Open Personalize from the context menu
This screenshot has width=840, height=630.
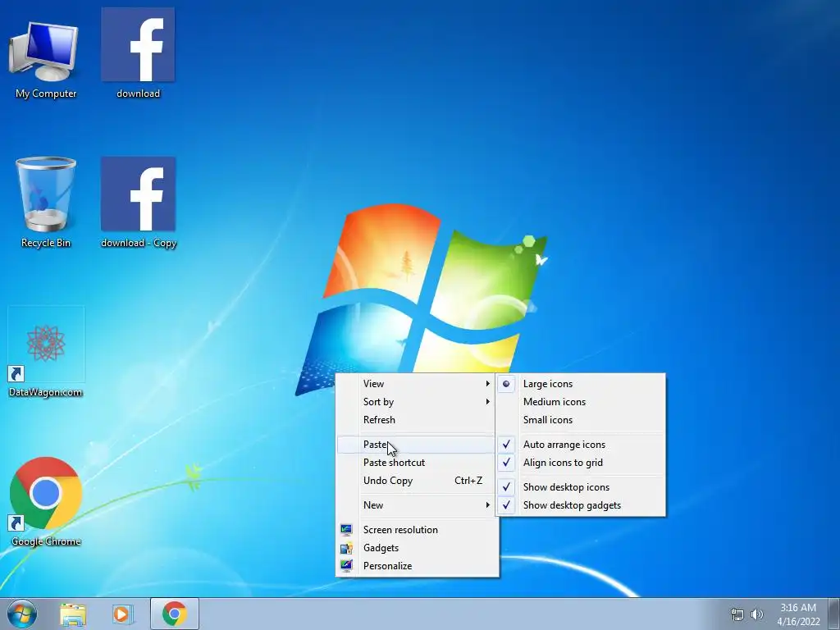417,566
